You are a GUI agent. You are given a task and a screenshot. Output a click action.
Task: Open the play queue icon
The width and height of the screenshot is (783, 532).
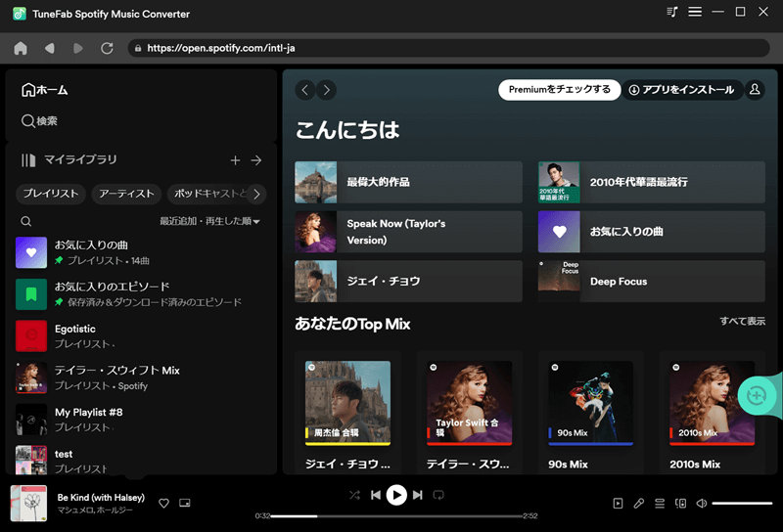click(660, 504)
